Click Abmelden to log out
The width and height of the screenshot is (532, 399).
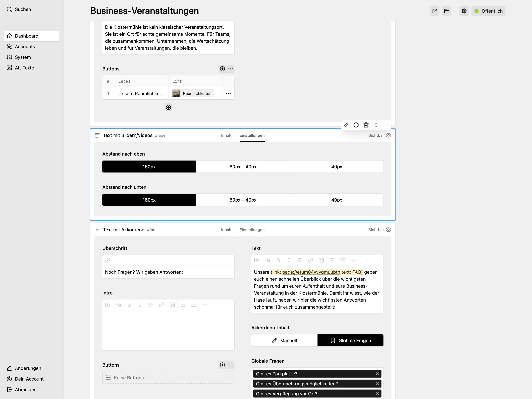point(32,389)
